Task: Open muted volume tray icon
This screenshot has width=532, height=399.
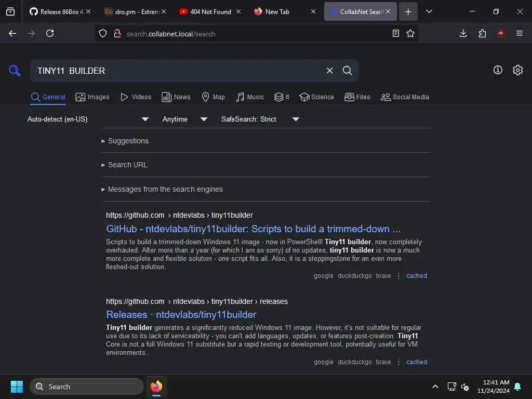Action: pyautogui.click(x=465, y=387)
